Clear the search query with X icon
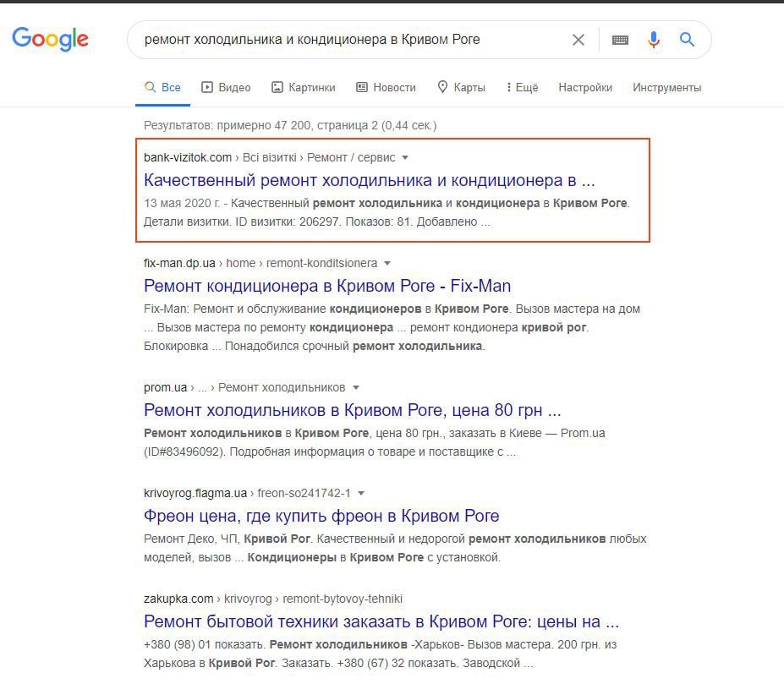The image size is (784, 684). pyautogui.click(x=578, y=40)
